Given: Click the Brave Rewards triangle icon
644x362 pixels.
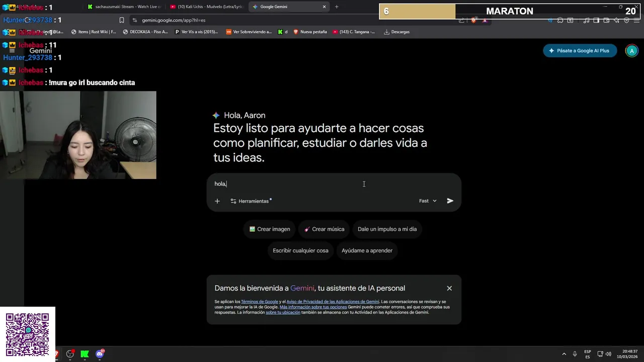Looking at the screenshot, I should 485,20.
